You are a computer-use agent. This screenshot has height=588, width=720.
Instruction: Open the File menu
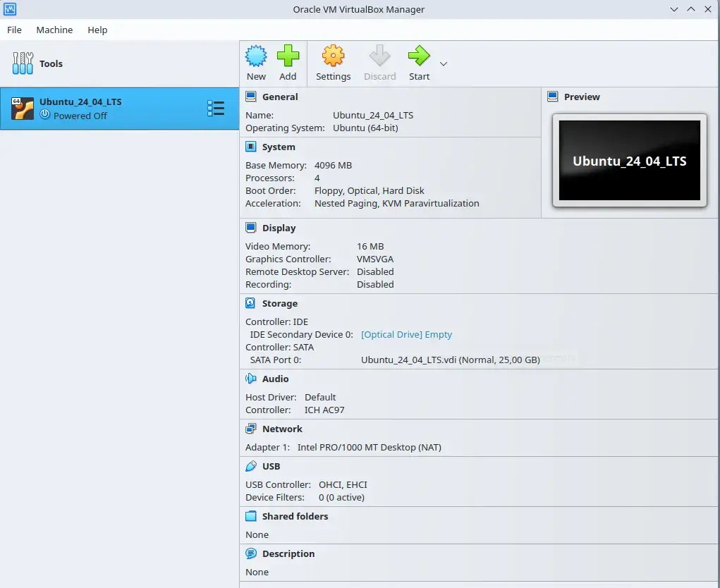pyautogui.click(x=14, y=30)
